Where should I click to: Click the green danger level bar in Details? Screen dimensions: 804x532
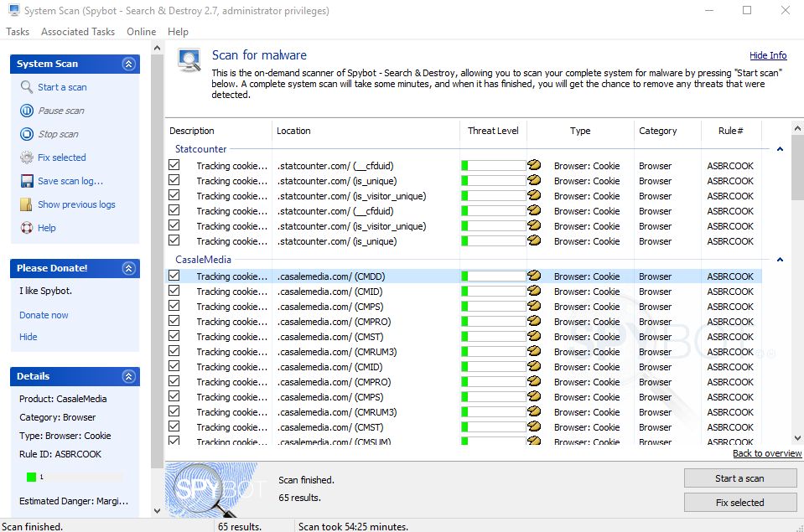[31, 478]
